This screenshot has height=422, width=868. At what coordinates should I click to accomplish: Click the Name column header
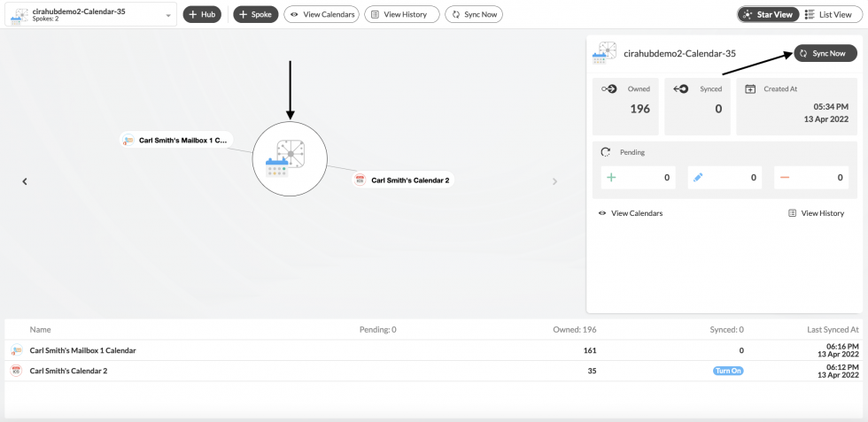pos(41,330)
